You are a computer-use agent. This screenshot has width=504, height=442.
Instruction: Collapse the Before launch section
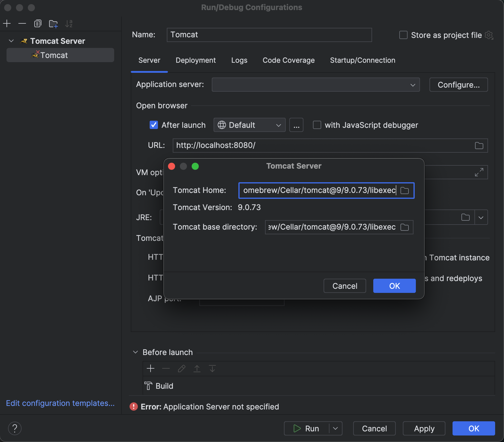135,352
